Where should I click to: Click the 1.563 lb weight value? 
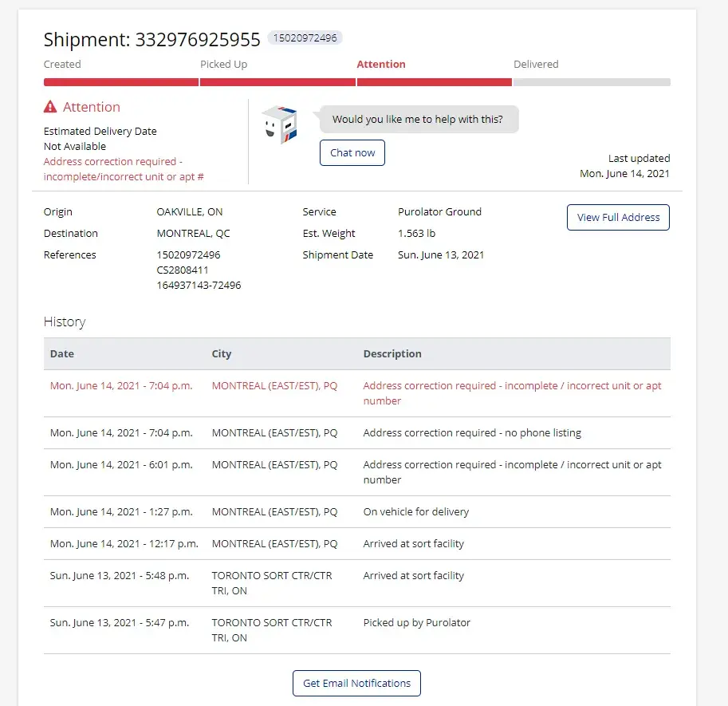point(416,233)
